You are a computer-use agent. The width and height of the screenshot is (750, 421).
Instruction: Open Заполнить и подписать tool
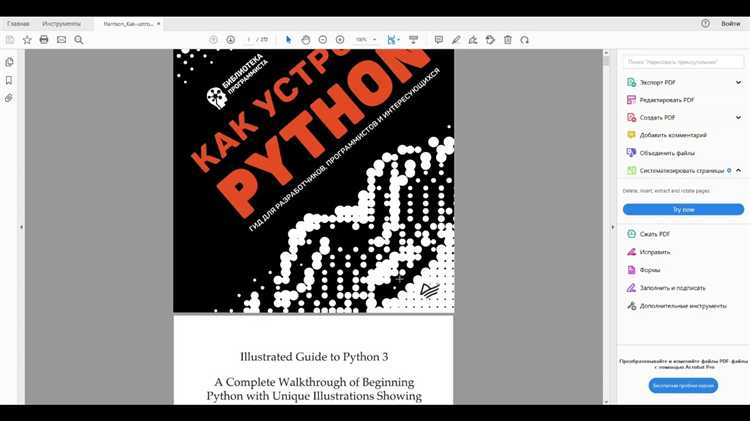[672, 288]
